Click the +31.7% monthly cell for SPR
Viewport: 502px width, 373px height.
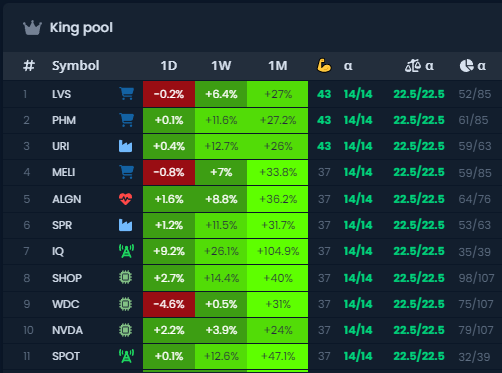click(x=278, y=225)
